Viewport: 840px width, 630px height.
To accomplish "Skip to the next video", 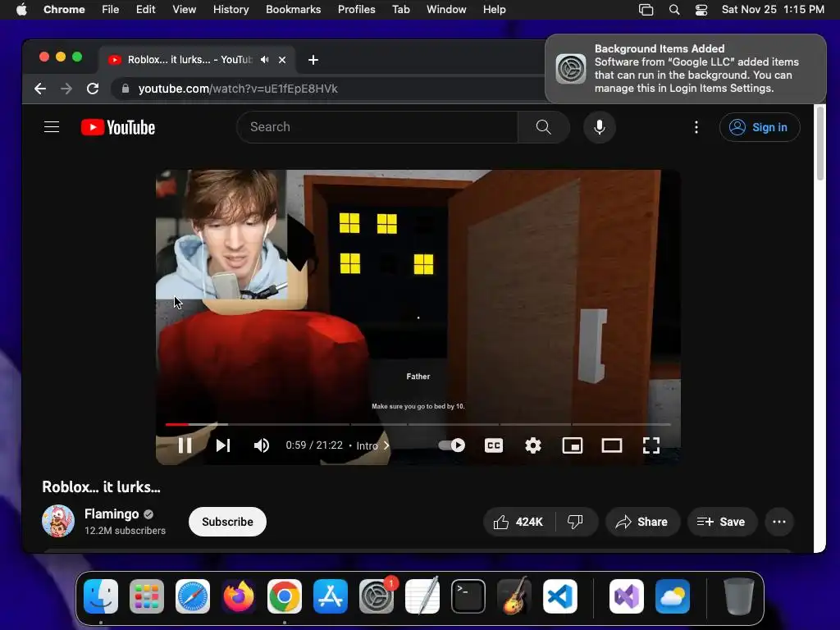I will (223, 445).
